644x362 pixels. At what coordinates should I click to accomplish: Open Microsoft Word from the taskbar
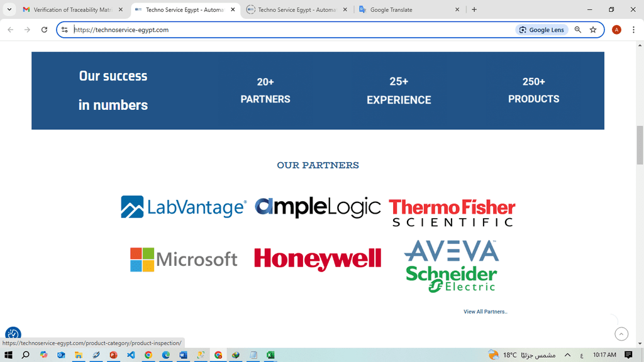tap(183, 355)
